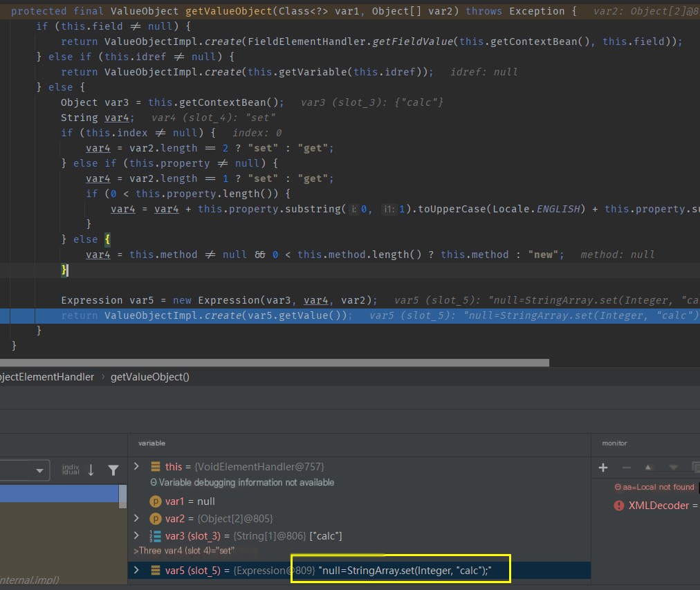Select the var5 (slot_5) Expression row
700x590 pixels.
click(x=359, y=571)
